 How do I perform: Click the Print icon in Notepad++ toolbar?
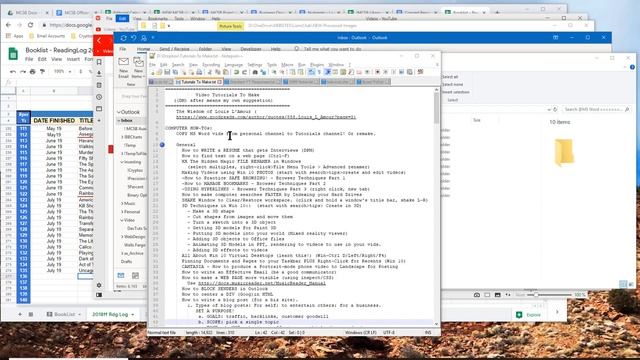[x=199, y=72]
